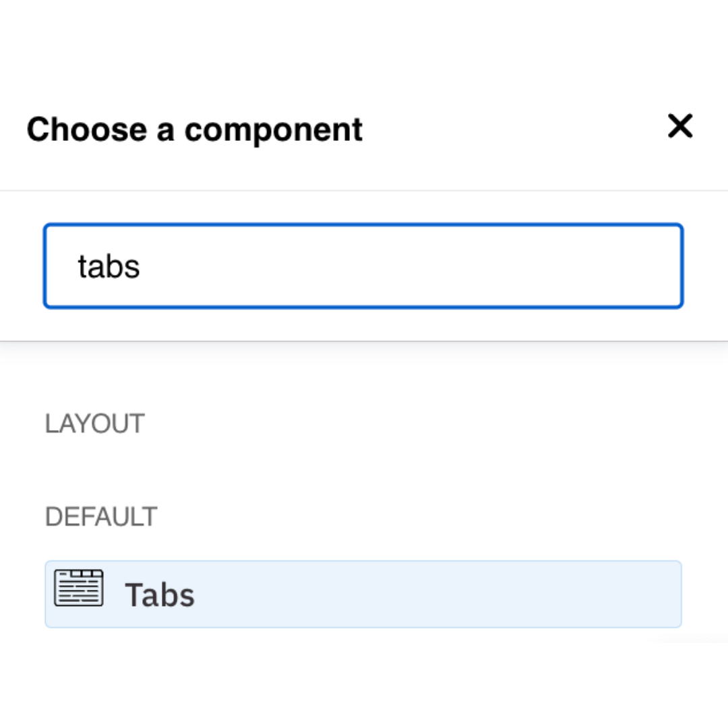The height and width of the screenshot is (728, 728).
Task: Click the tabbed-window glyph in the Default section
Action: (x=79, y=588)
